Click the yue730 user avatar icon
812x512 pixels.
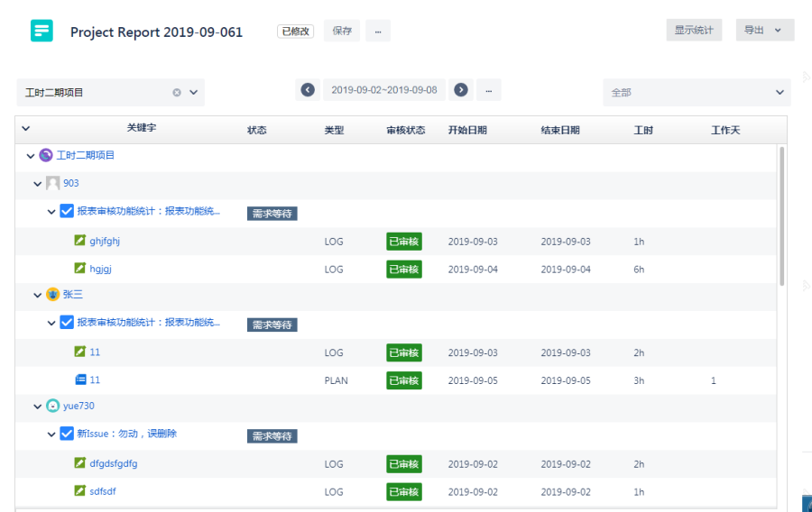[x=52, y=407]
